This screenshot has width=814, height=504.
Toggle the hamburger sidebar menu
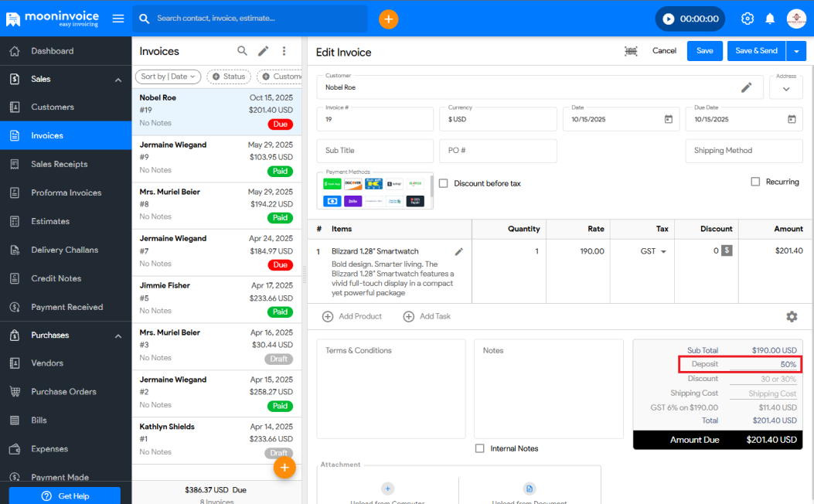pos(118,19)
